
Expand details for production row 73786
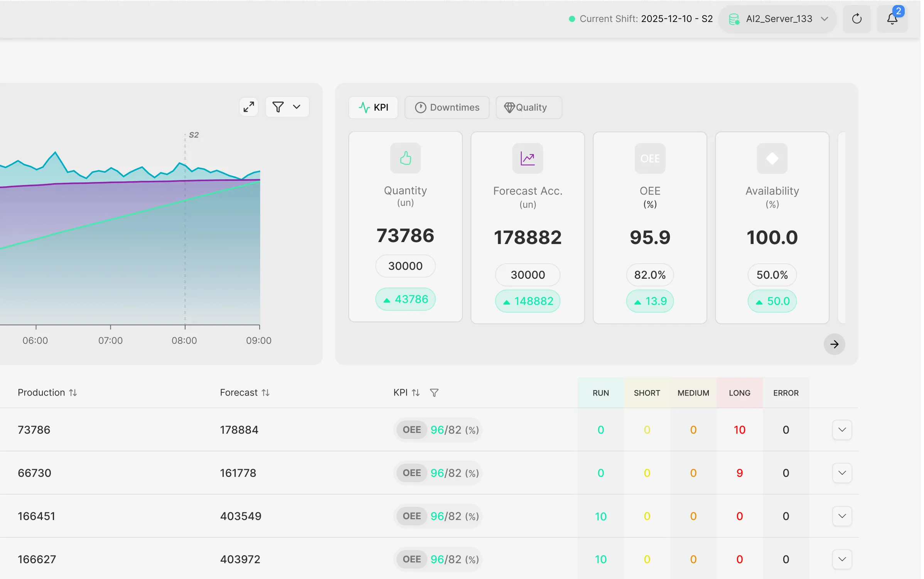coord(843,430)
